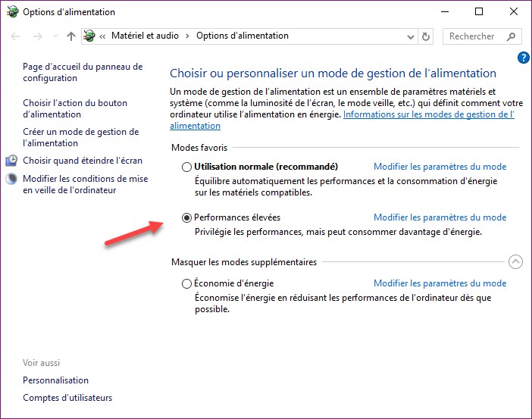Click the back navigation arrow
This screenshot has width=532, height=419.
(16, 36)
